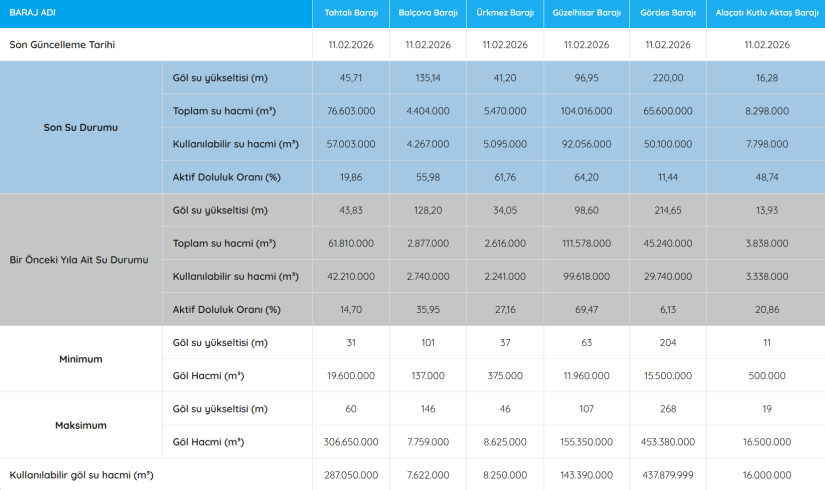Click the Gördes Barajı column header
The height and width of the screenshot is (490, 825).
pos(669,13)
